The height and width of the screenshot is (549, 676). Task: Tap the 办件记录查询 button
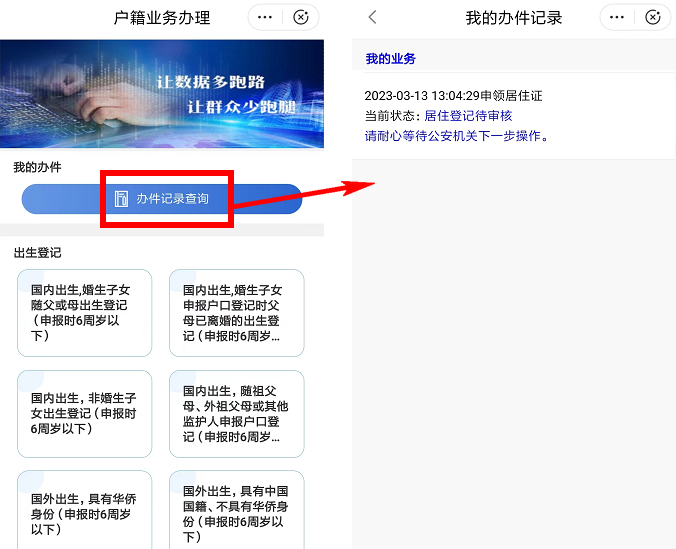(162, 199)
